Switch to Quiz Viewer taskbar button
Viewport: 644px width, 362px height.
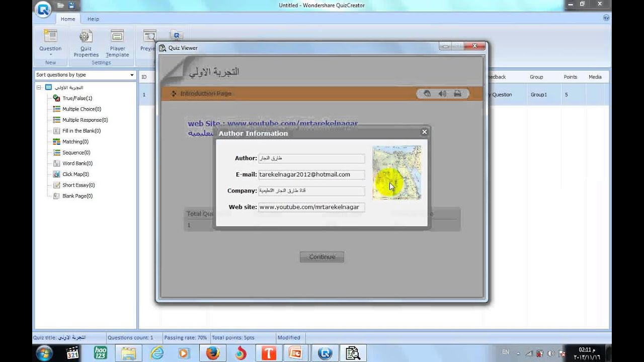pos(353,353)
